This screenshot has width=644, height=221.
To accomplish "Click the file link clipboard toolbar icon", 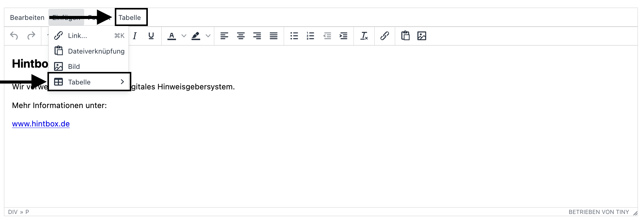I will pos(405,36).
